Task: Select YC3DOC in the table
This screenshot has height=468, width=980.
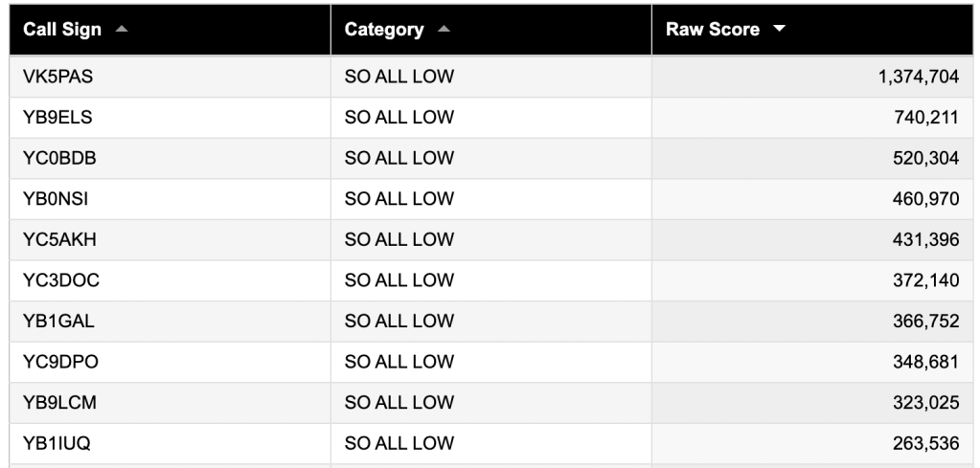Action: [61, 279]
